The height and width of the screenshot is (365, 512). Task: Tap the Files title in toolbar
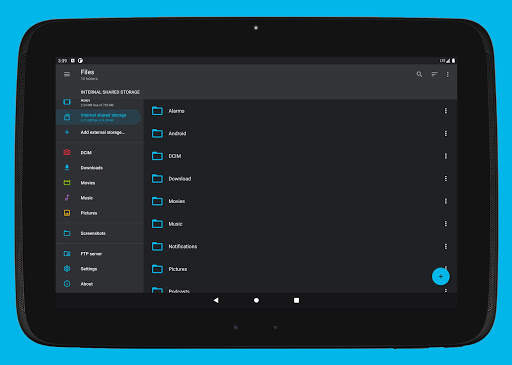pyautogui.click(x=87, y=72)
